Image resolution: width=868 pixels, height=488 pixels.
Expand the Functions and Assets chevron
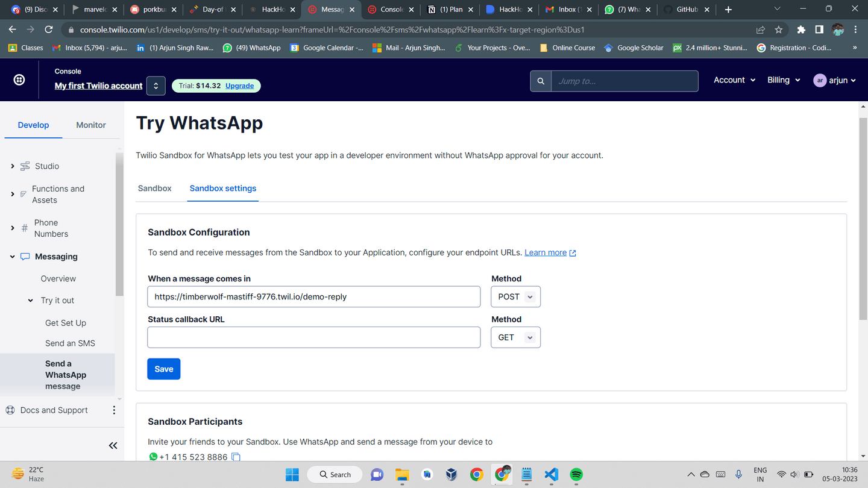(x=12, y=194)
